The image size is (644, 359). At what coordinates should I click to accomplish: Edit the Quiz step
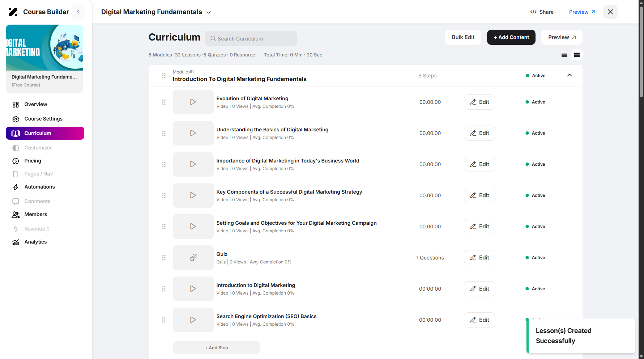tap(479, 258)
